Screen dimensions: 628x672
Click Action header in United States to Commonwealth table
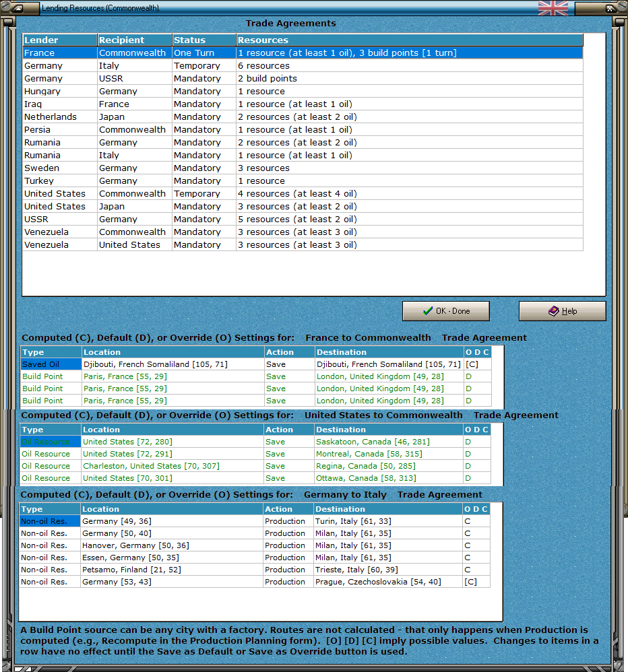coord(288,430)
